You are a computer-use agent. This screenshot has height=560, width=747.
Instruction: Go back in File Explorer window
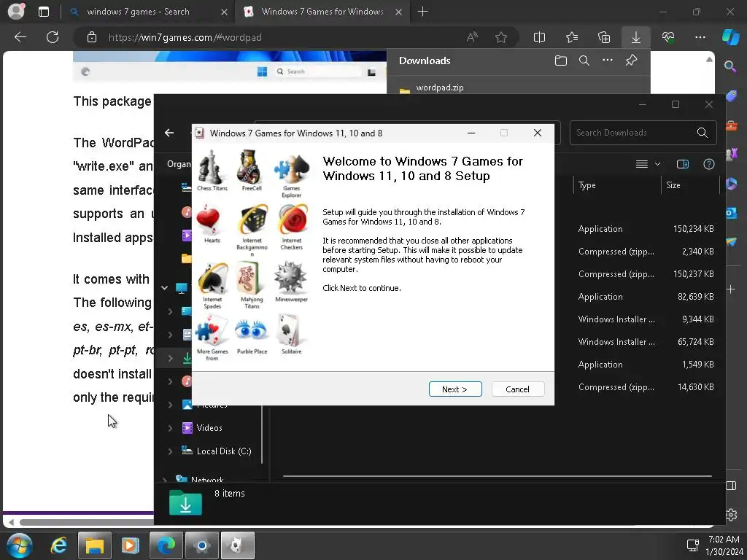169,133
